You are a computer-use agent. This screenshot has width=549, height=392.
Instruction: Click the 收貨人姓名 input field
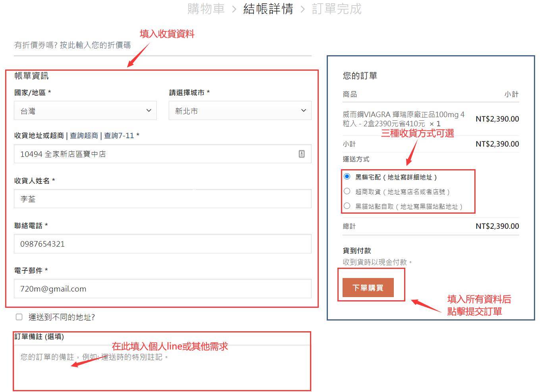point(163,199)
